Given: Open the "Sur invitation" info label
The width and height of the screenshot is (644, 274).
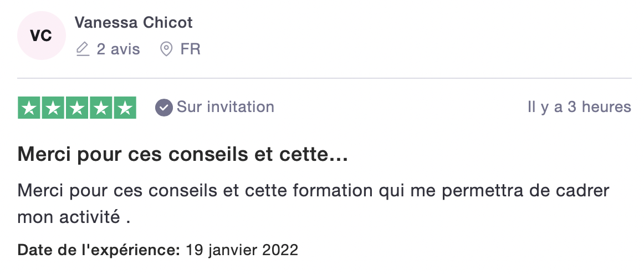Looking at the screenshot, I should click(225, 106).
